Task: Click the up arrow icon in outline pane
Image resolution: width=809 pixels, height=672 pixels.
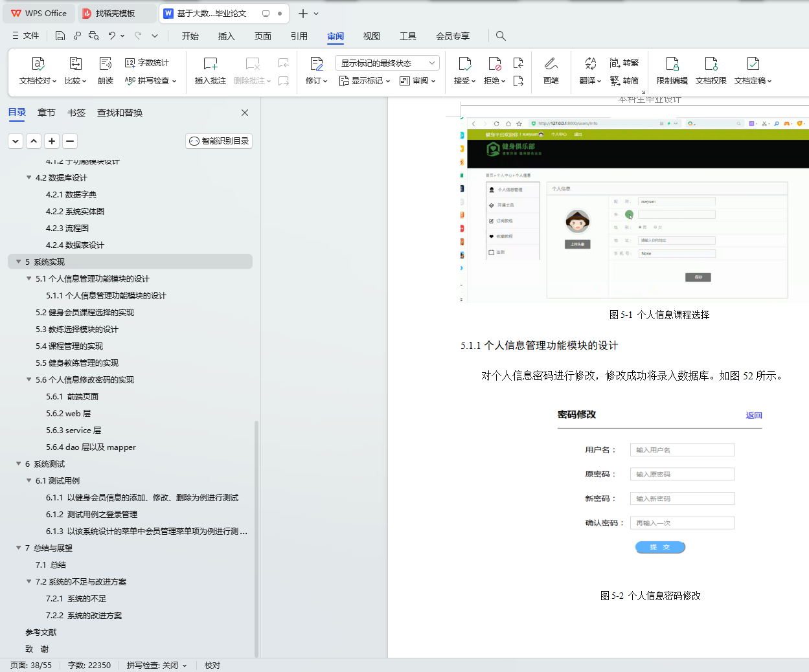Action: tap(34, 141)
